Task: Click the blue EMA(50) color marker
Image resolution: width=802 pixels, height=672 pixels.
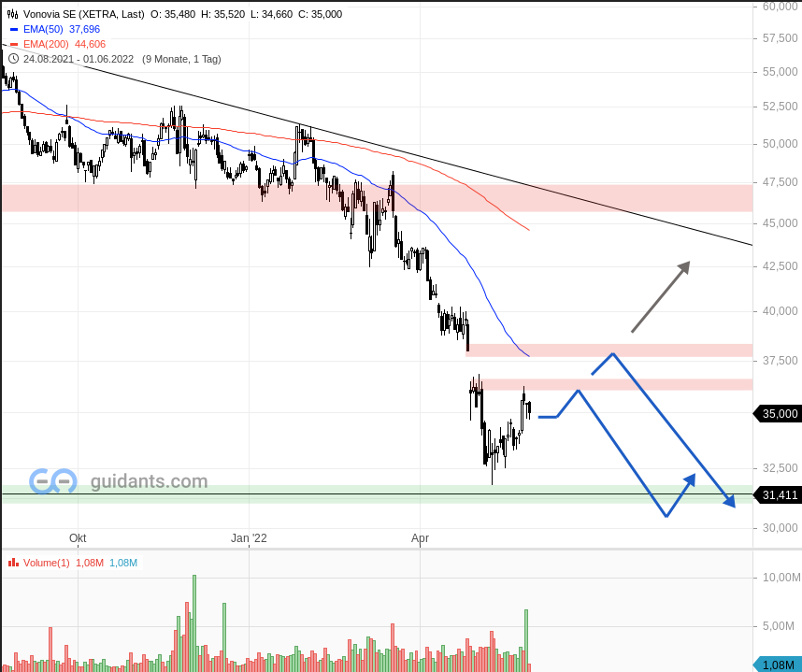Action: [x=14, y=30]
